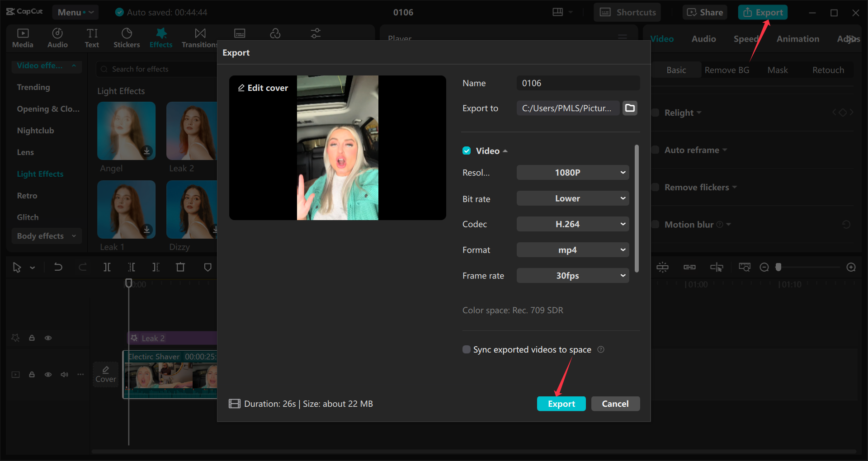Open the Transitions panel
The height and width of the screenshot is (461, 868).
(199, 37)
